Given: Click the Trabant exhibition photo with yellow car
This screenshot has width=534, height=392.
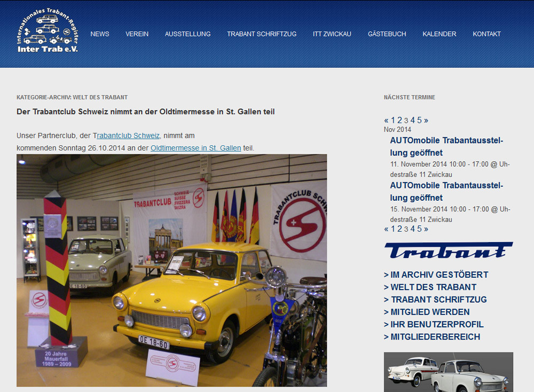Looking at the screenshot, I should click(x=171, y=270).
